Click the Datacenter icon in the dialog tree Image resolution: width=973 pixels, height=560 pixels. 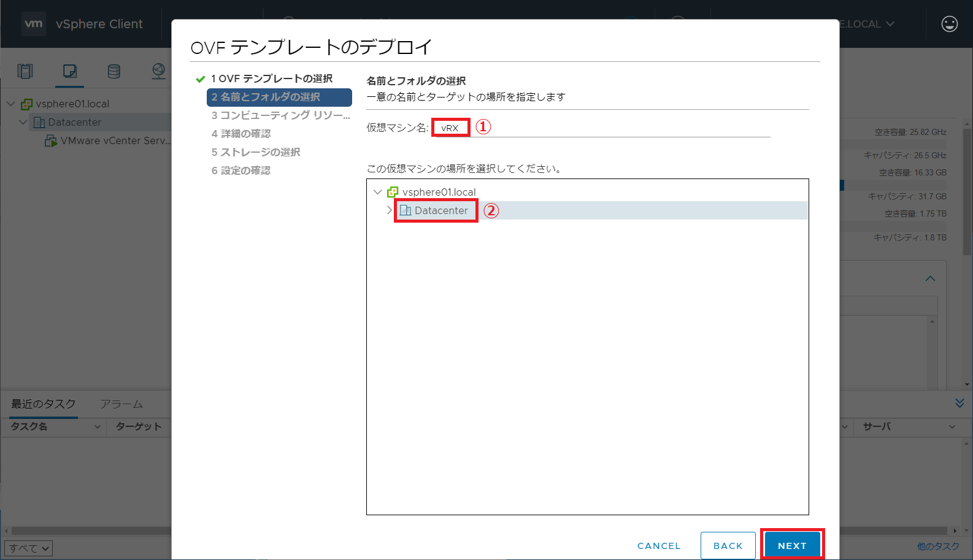pyautogui.click(x=406, y=210)
